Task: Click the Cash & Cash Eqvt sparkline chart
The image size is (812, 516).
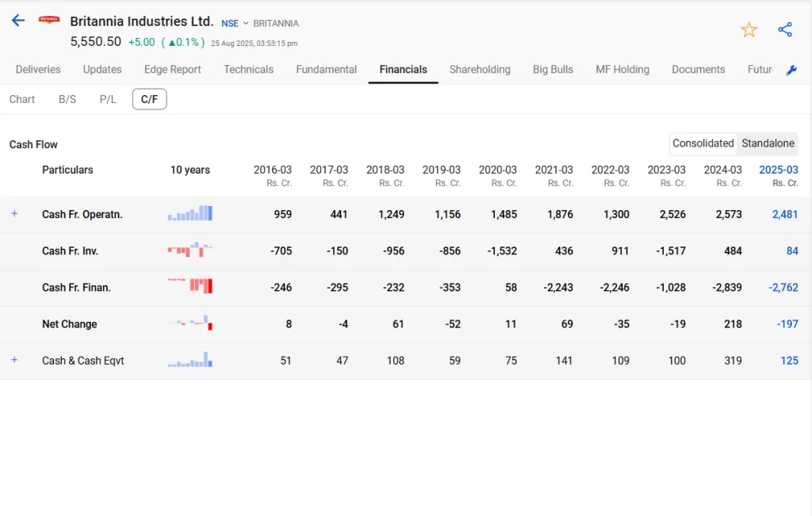Action: pyautogui.click(x=190, y=360)
